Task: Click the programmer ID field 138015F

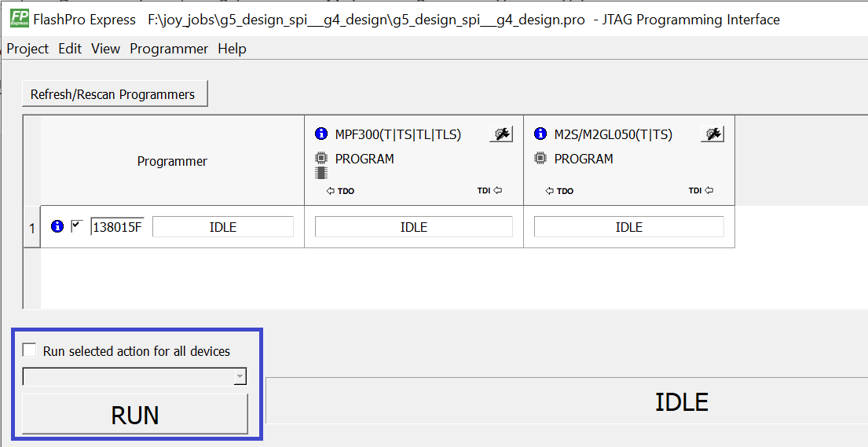Action: coord(118,227)
